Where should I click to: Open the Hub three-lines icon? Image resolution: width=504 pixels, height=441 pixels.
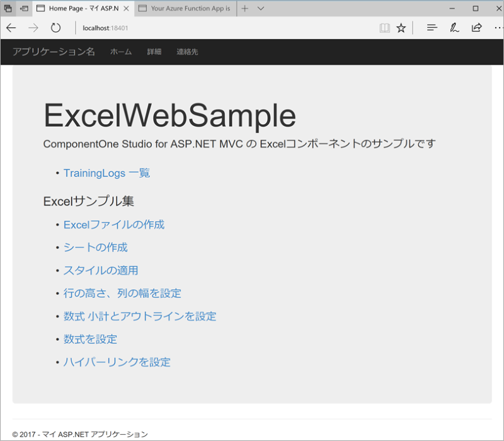point(432,28)
